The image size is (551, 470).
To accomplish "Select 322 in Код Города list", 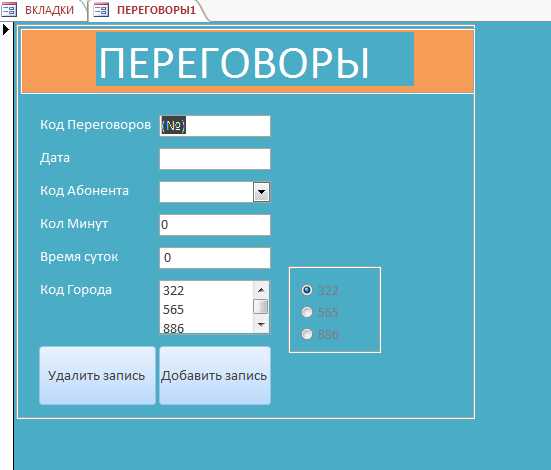I will pyautogui.click(x=207, y=291).
